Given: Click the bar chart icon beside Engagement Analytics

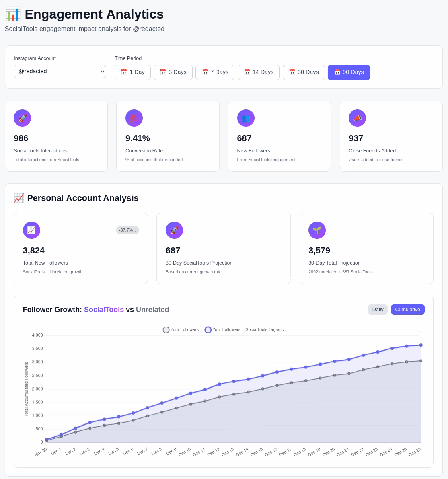Looking at the screenshot, I should click(x=13, y=14).
